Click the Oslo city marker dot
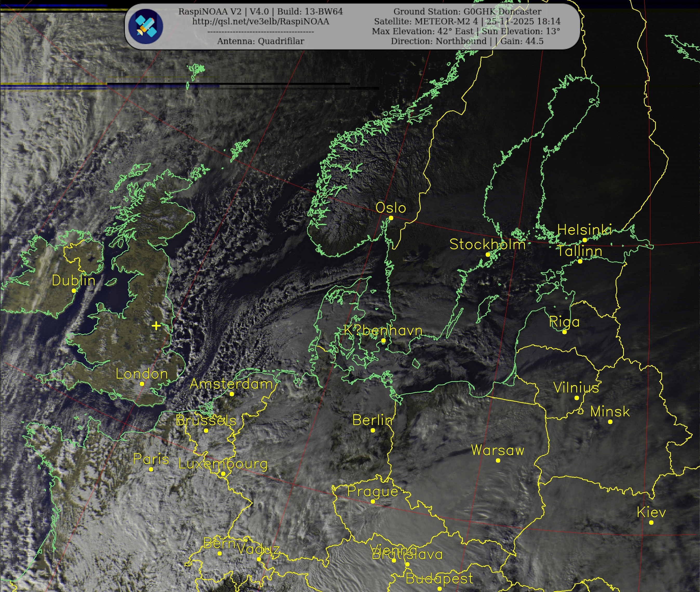The width and height of the screenshot is (700, 592). click(391, 218)
